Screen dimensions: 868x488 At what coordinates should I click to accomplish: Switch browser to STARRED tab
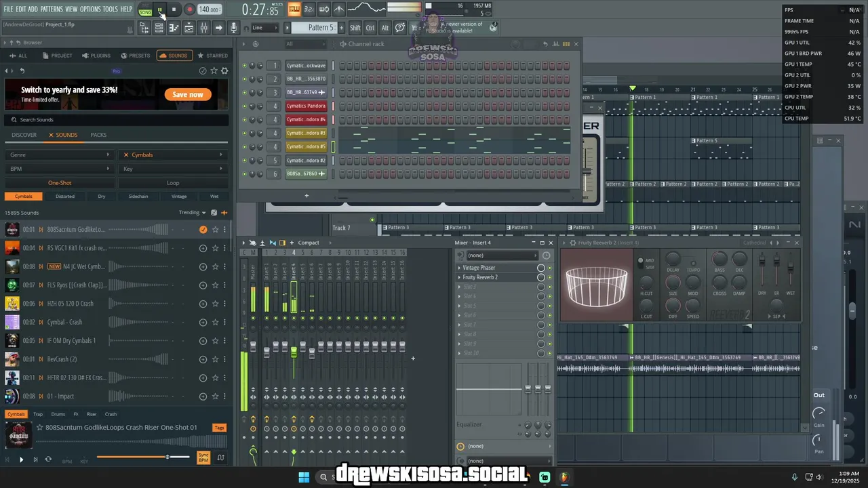[212, 56]
